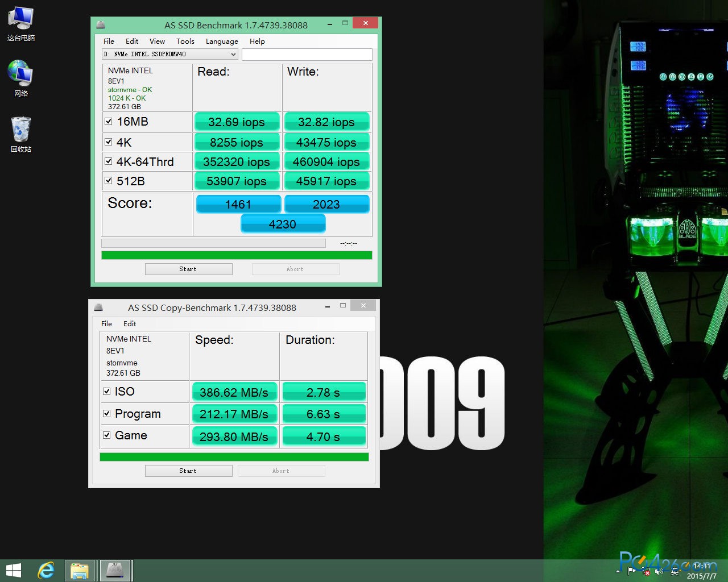Viewport: 728px width, 582px height.
Task: Select AS SSD Benchmark taskbar icon
Action: click(115, 570)
